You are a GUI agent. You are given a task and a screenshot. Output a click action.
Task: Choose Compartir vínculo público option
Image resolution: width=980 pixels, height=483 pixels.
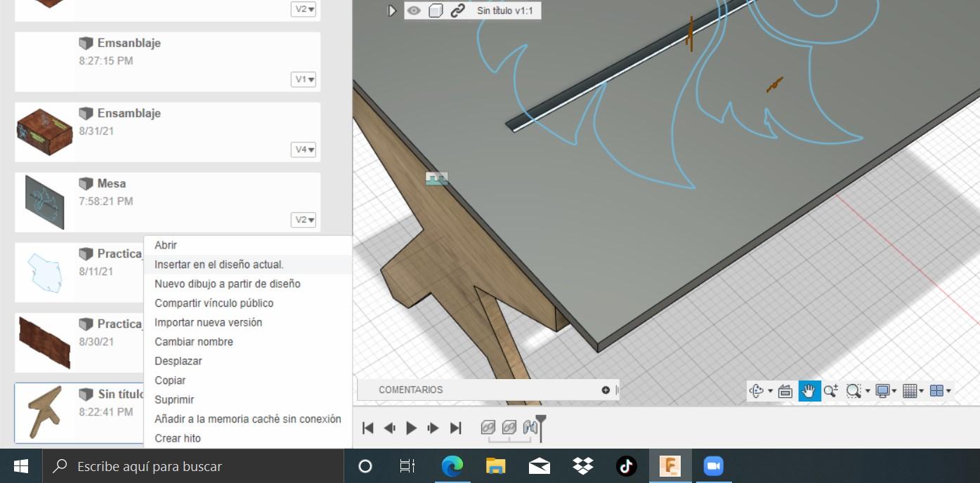pos(214,303)
